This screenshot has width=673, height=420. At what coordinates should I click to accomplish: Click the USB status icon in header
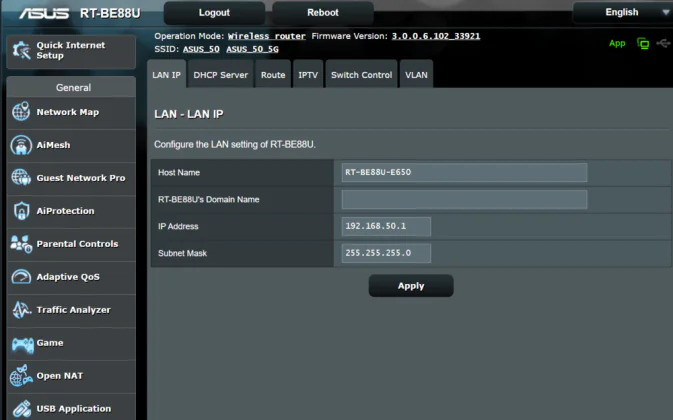663,43
